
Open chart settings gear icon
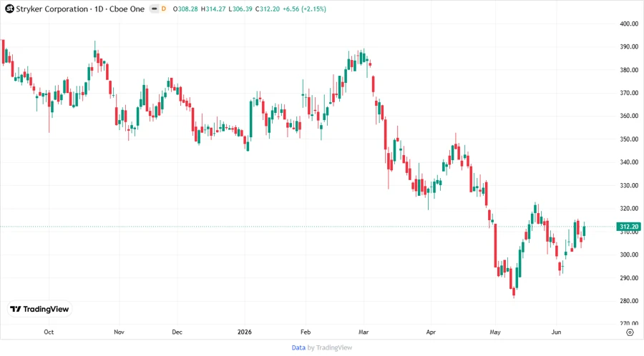(630, 332)
